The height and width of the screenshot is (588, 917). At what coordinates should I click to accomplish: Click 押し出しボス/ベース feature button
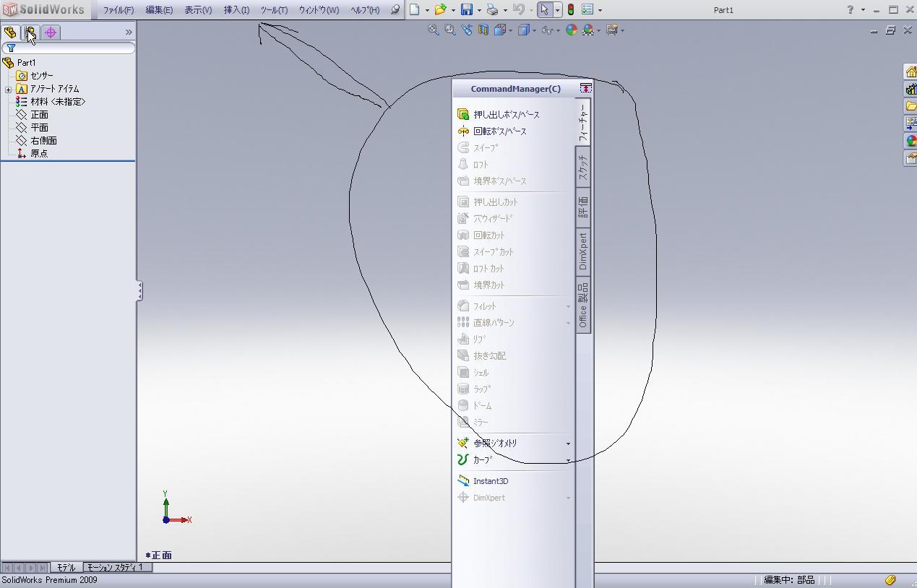tap(499, 114)
